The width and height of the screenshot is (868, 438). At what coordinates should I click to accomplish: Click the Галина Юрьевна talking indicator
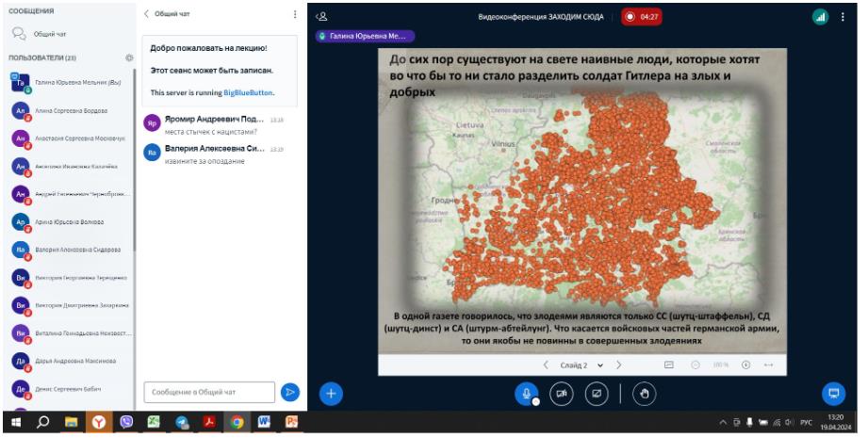coord(366,36)
